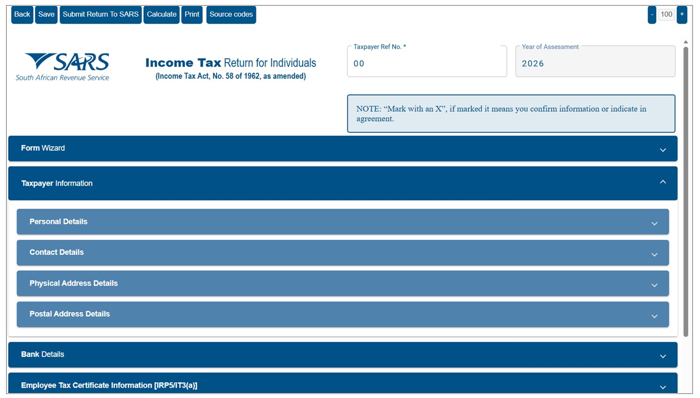
Task: Run the Calculate function
Action: pos(162,15)
